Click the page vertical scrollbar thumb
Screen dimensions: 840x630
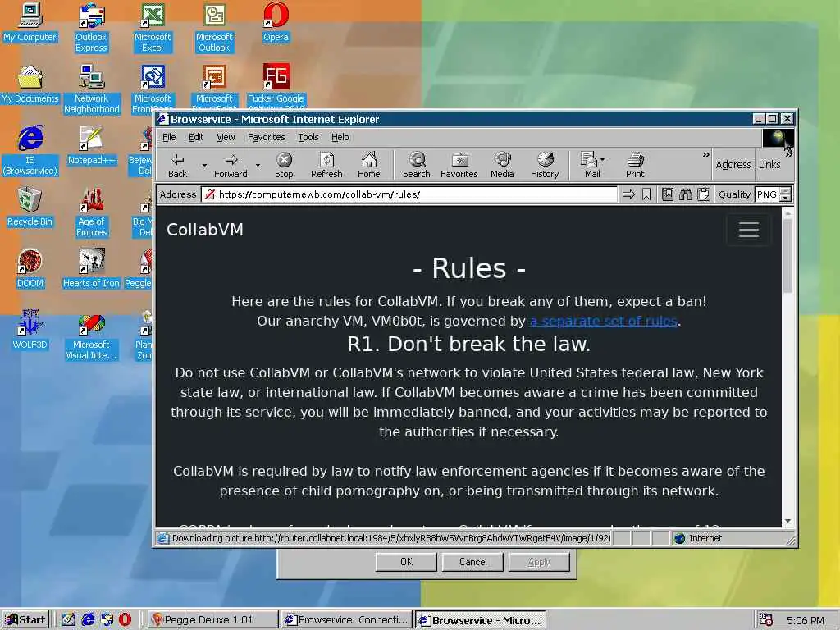pyautogui.click(x=787, y=256)
